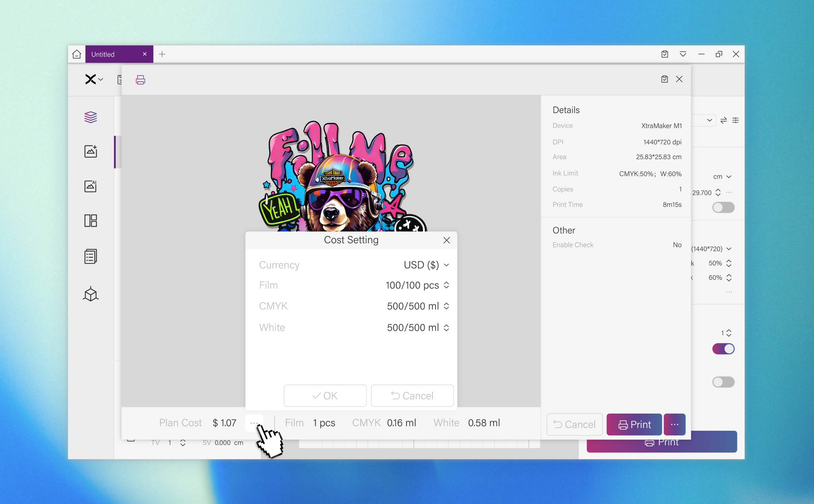The height and width of the screenshot is (504, 814).
Task: Click the clipboard icon in print dialog header
Action: tap(665, 79)
